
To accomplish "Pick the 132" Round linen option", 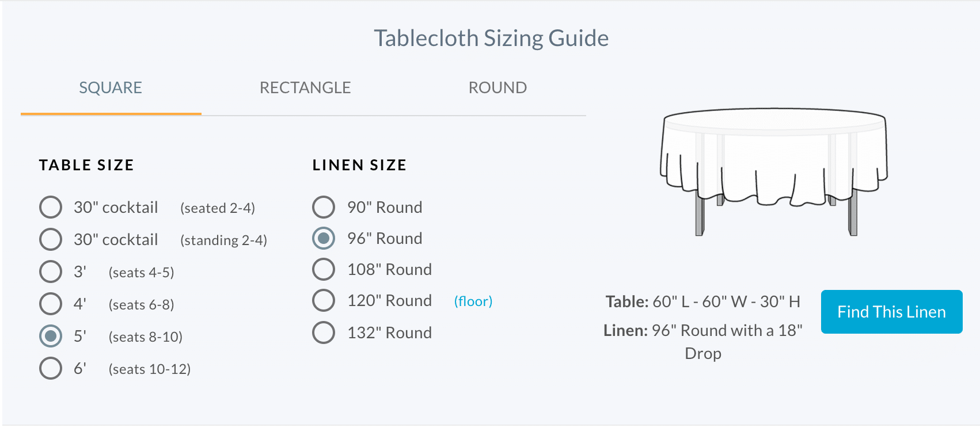I will pos(324,333).
